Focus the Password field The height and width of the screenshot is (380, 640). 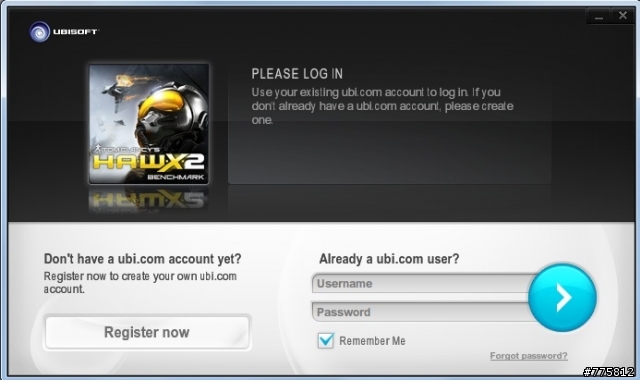pos(420,312)
